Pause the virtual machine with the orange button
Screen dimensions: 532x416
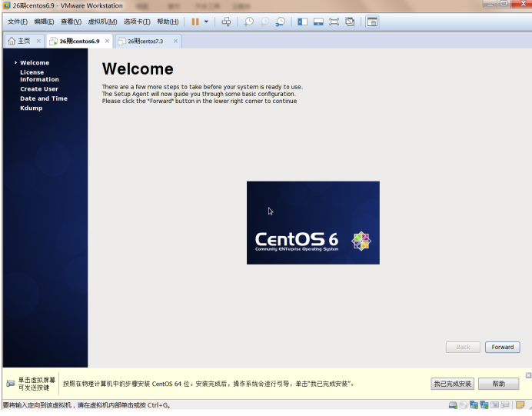[x=195, y=22]
